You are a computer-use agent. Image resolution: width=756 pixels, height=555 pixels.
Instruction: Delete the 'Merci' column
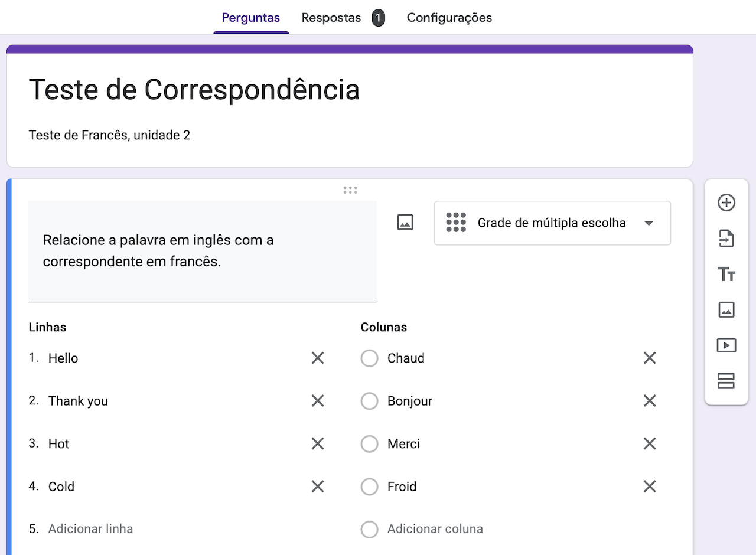[x=650, y=443]
